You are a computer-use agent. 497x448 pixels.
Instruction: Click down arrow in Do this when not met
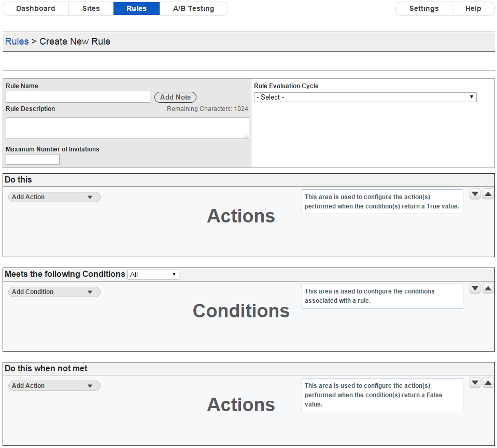tap(475, 383)
